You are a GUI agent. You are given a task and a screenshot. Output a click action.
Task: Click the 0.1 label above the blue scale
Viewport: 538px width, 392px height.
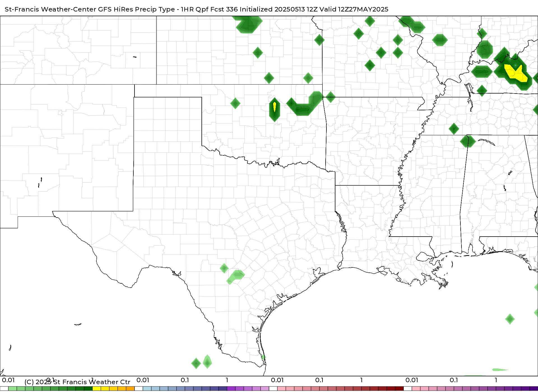tap(185, 380)
